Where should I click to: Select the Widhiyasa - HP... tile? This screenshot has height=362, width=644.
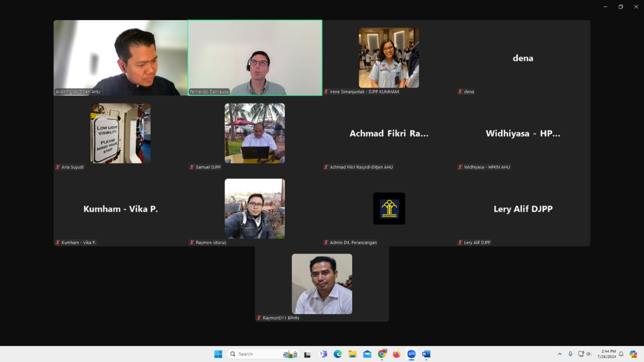pos(523,133)
